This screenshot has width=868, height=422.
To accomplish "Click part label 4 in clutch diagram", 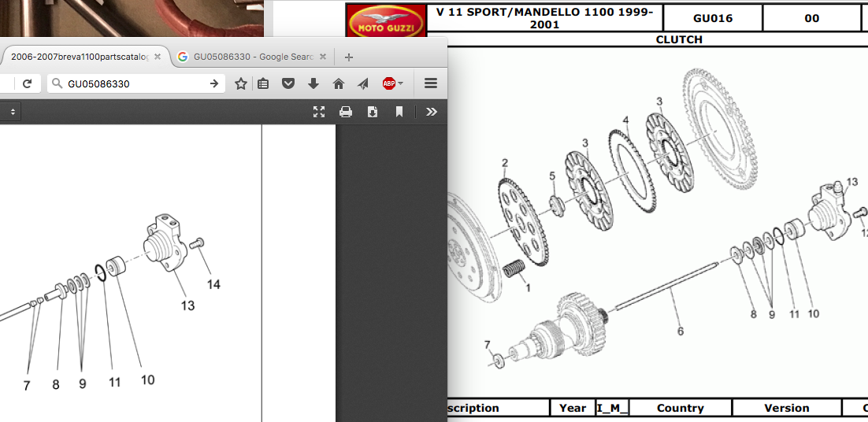I will tap(625, 120).
